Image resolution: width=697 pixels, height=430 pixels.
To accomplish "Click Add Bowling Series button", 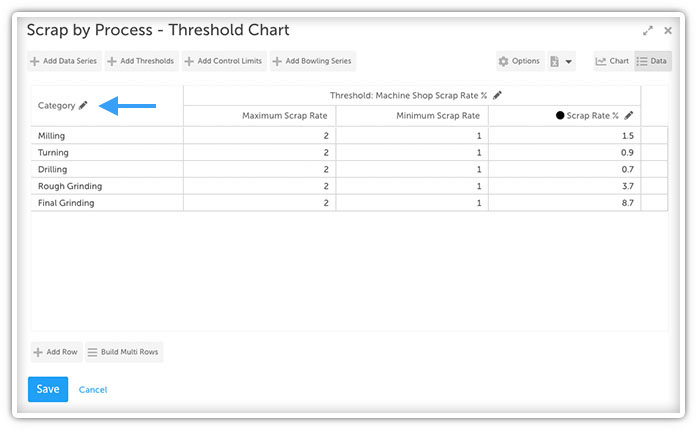I will [x=312, y=61].
